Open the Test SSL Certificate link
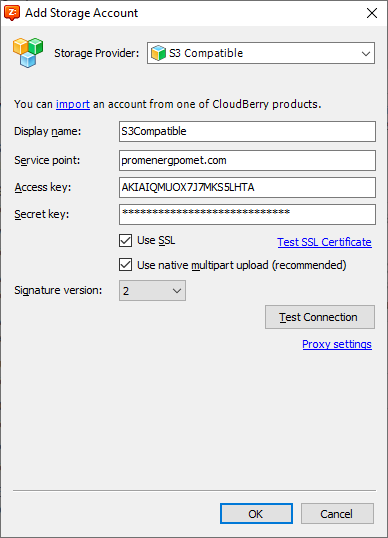 pos(325,242)
